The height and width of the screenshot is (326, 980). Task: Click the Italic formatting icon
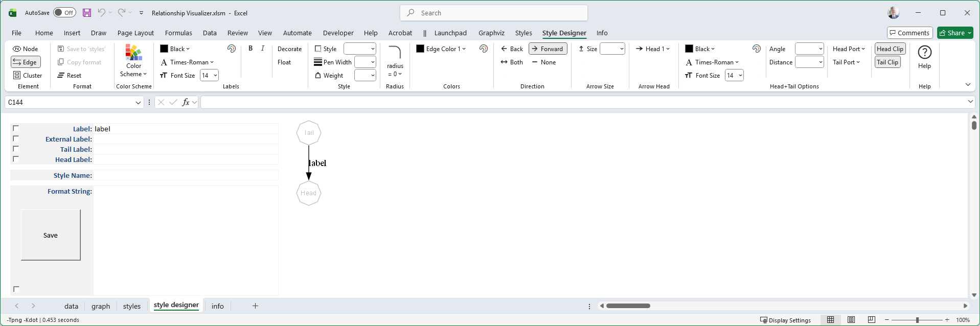point(263,49)
